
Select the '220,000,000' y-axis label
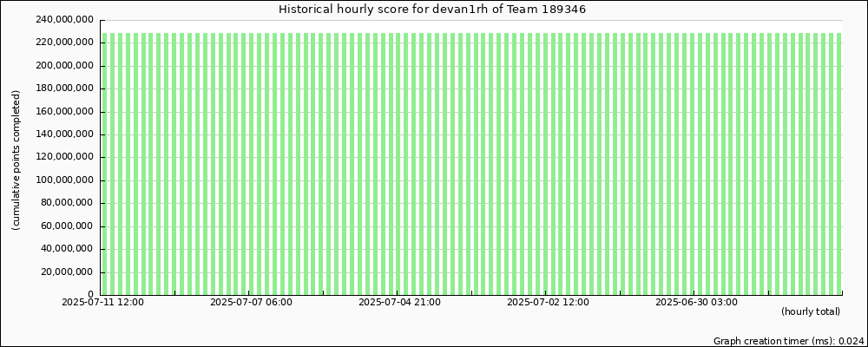point(67,43)
